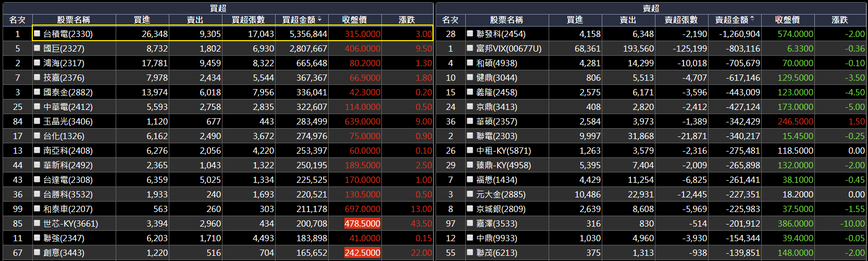Click the stock name 福懋(1434)

coord(497,180)
